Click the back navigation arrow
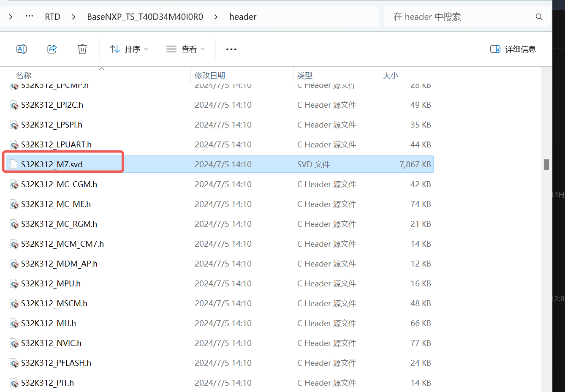Screen dimensions: 565x392 (x=10, y=16)
